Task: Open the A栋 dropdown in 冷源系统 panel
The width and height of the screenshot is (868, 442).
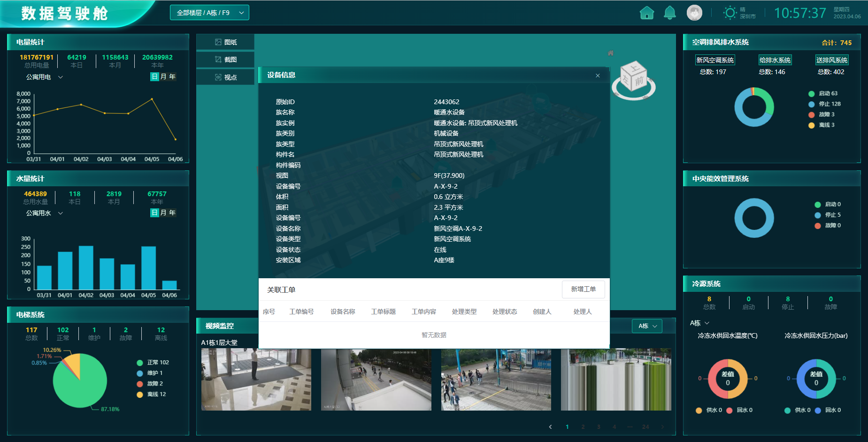Action: coord(700,323)
